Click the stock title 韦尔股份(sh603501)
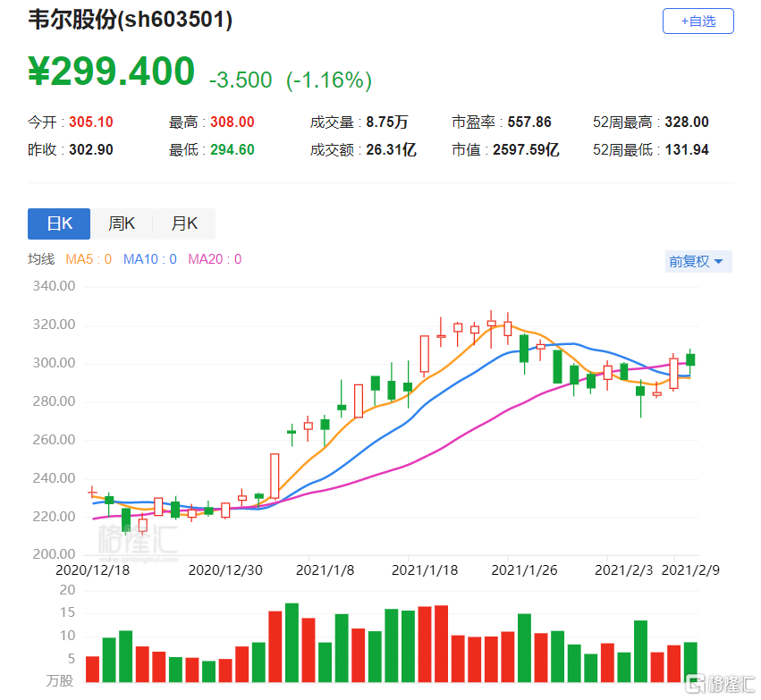Image resolution: width=761 pixels, height=700 pixels. [x=130, y=20]
